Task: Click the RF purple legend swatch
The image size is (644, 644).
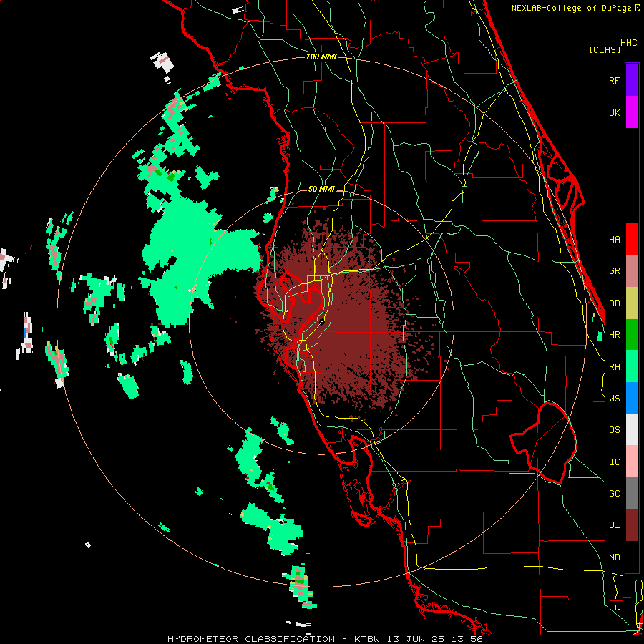Action: 632,80
